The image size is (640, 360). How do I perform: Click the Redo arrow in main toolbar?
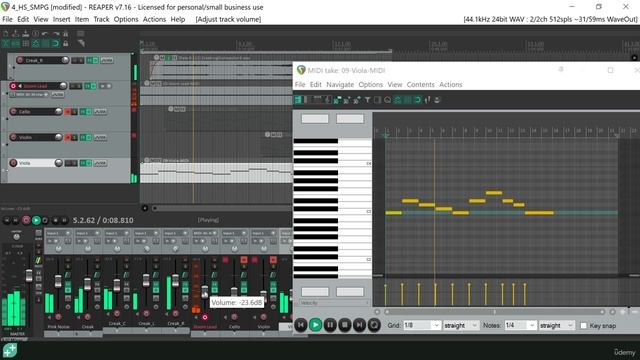[56, 33]
